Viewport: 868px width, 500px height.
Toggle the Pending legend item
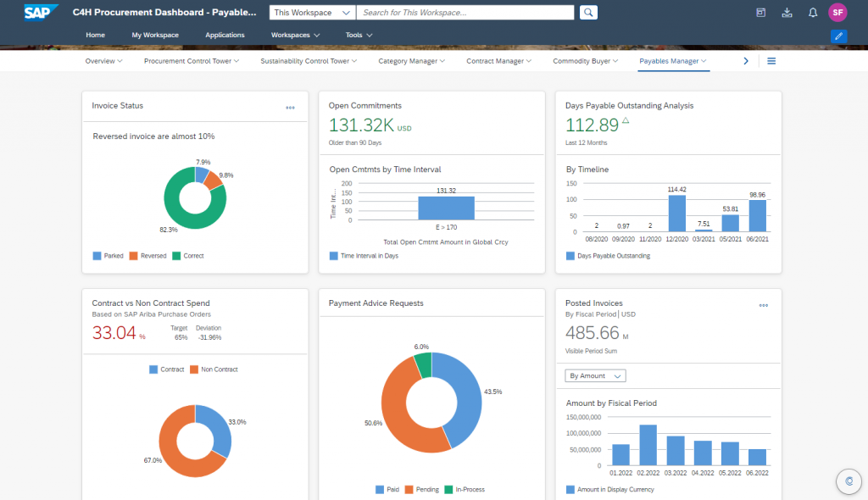coord(426,489)
